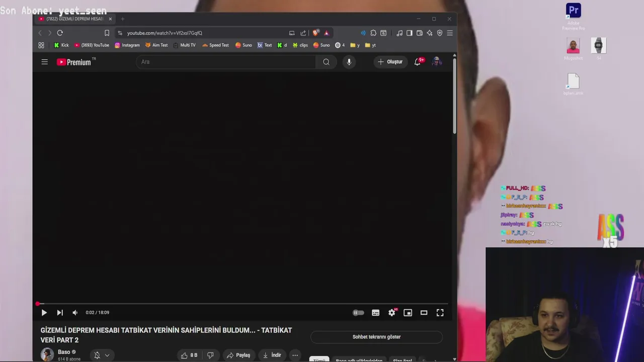The image size is (644, 362).
Task: Open Leo AI sparkle icon
Action: pyautogui.click(x=430, y=33)
